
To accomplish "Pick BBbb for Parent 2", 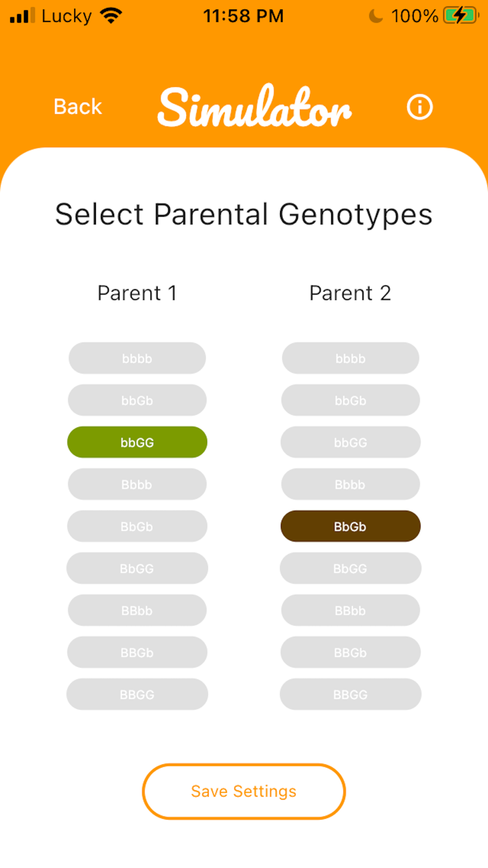I will (x=350, y=610).
